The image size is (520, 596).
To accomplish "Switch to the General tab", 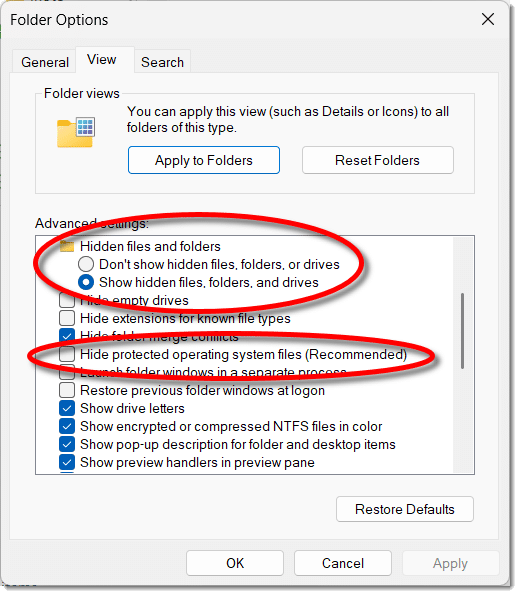I will click(x=44, y=62).
